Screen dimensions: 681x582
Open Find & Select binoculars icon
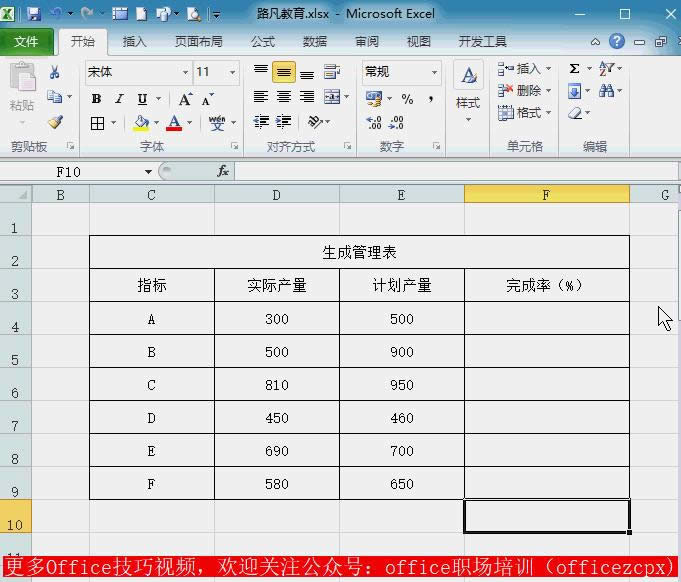point(608,91)
